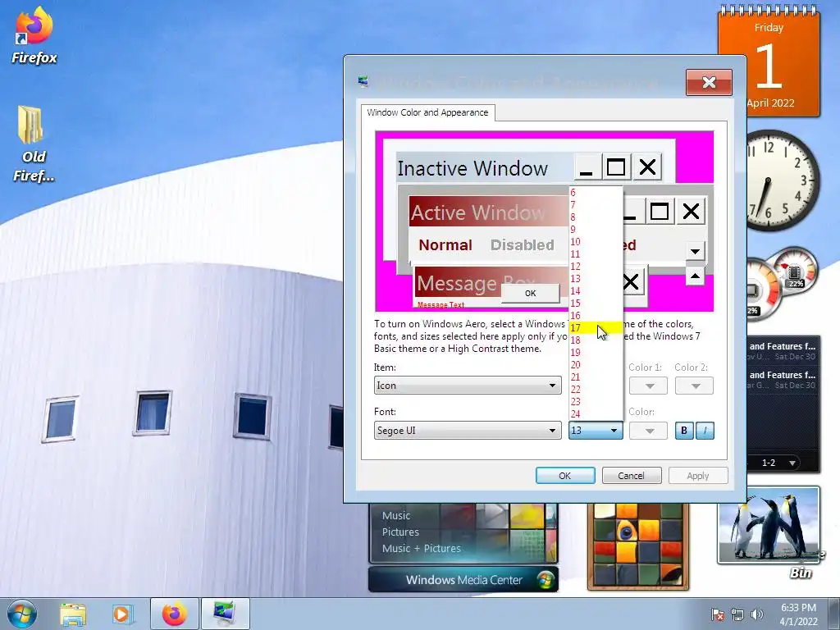Click Active Window preview title bar

[489, 212]
